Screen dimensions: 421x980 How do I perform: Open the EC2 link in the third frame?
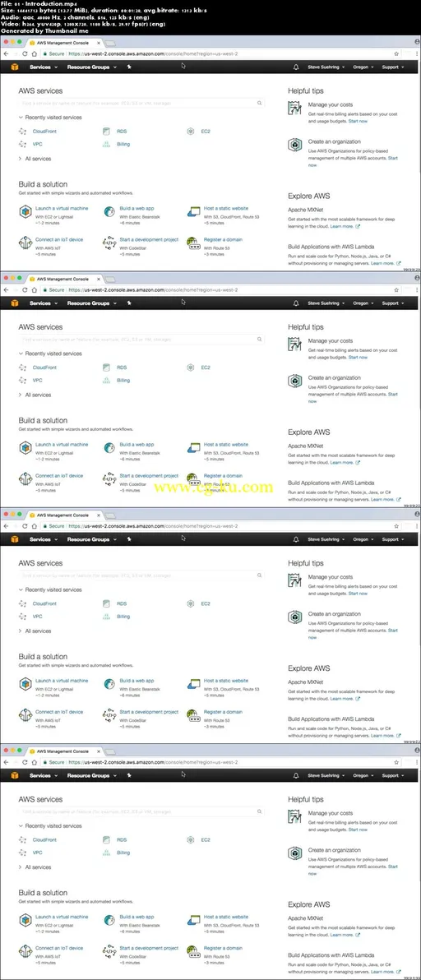point(206,603)
